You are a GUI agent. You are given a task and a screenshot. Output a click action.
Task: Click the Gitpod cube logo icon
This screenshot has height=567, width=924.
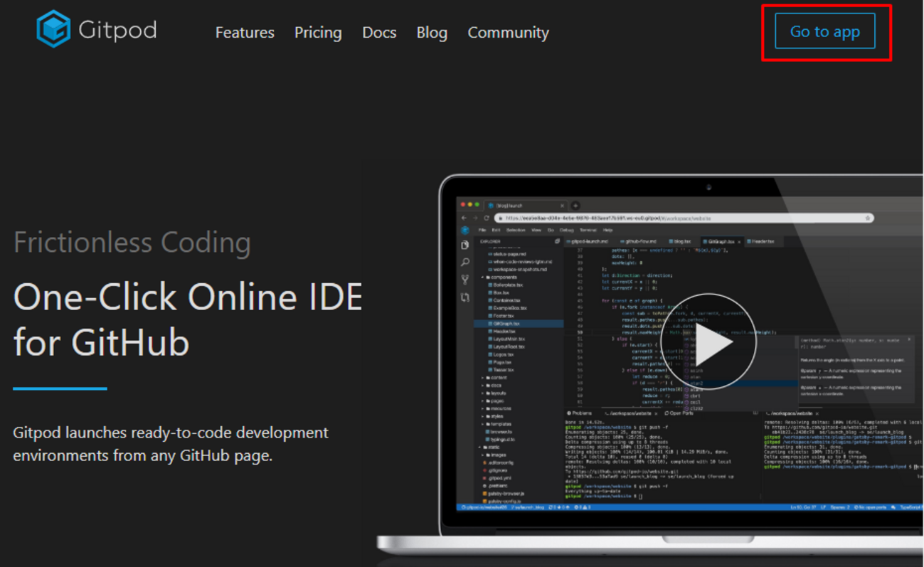click(x=53, y=29)
